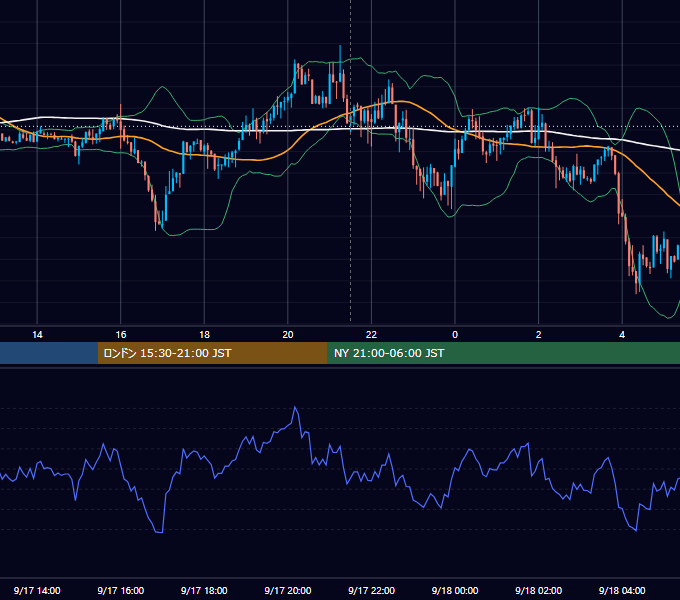Image resolution: width=680 pixels, height=600 pixels.
Task: Click the blue session bar before ロンドン
Action: coord(49,353)
